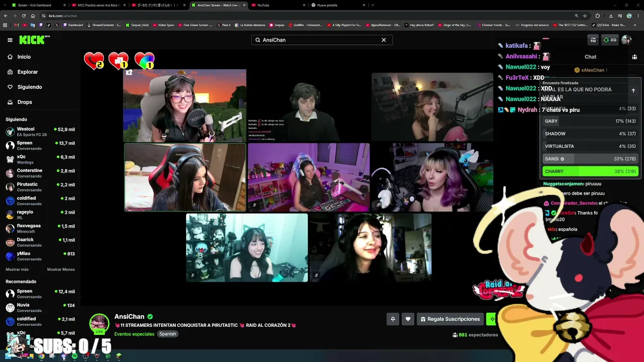Screen dimensions: 644x362
Task: Toggle notification bell for AnsiChan
Action: [393, 319]
